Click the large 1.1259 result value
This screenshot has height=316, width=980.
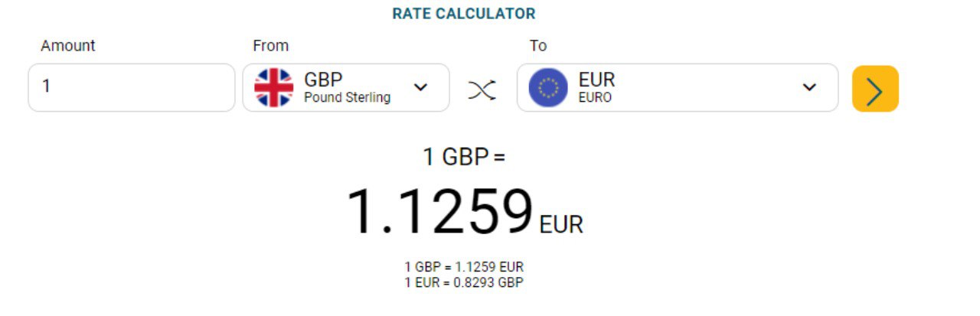click(x=439, y=212)
